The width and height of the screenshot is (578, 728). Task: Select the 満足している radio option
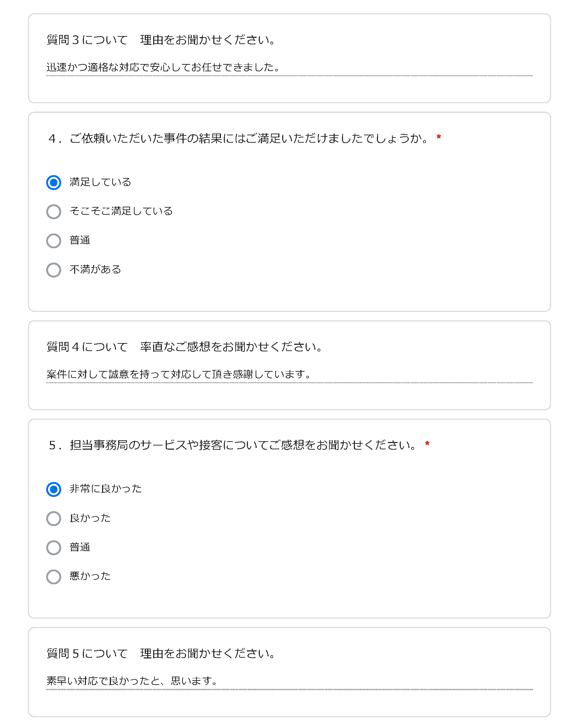(x=53, y=183)
